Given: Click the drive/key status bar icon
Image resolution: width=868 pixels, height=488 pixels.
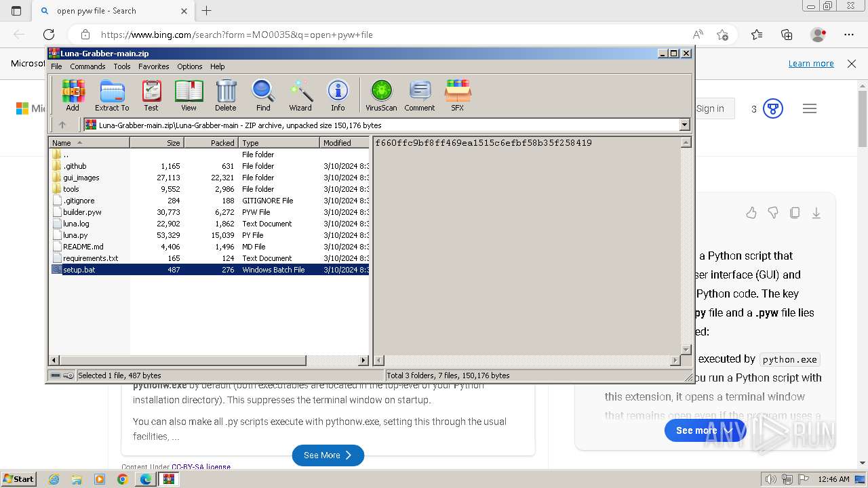Looking at the screenshot, I should pos(62,375).
